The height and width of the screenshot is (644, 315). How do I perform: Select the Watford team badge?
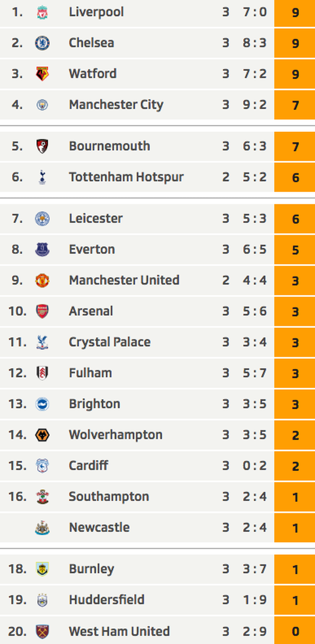[42, 74]
